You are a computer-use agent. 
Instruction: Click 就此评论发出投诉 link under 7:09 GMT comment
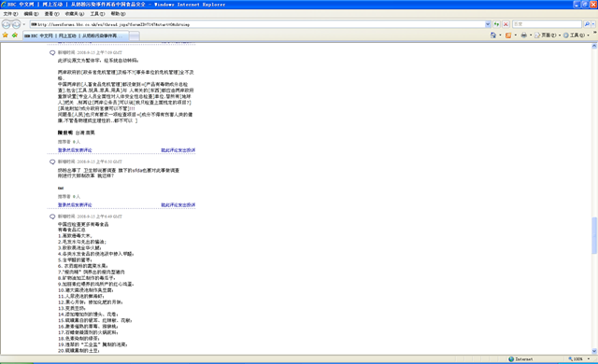178,150
